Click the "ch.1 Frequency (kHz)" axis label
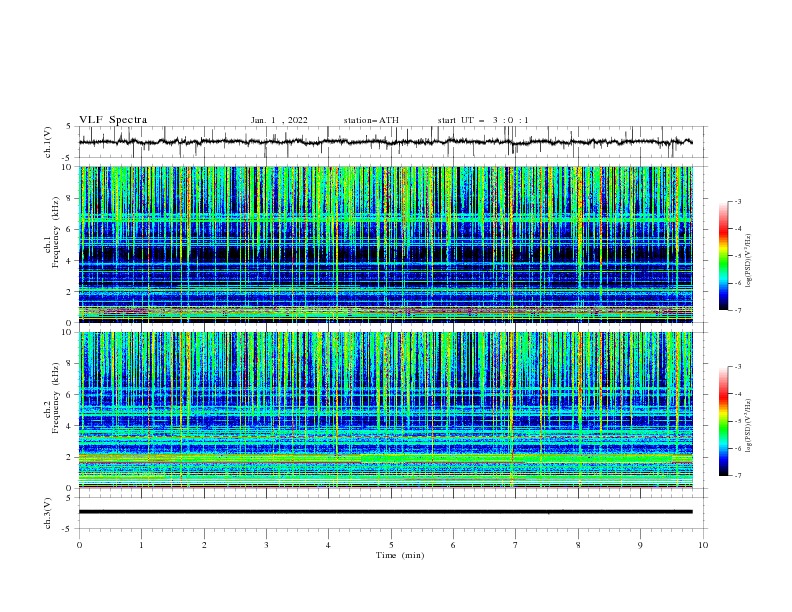 point(51,232)
